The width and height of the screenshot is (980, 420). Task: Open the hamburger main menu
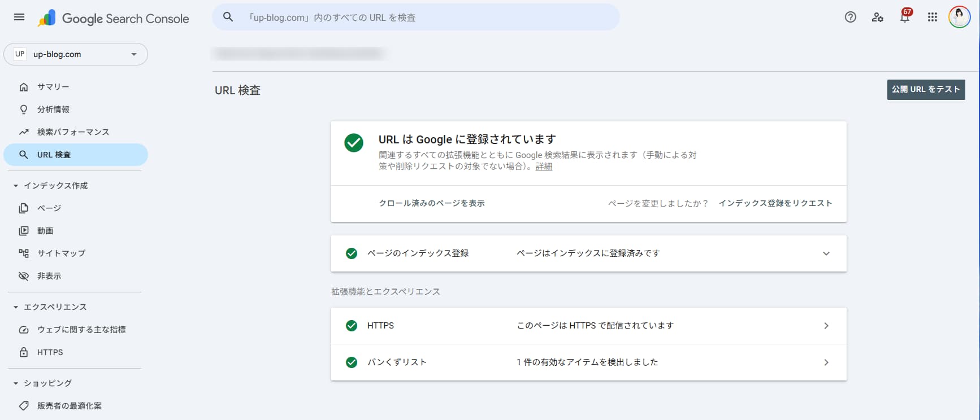pos(19,17)
